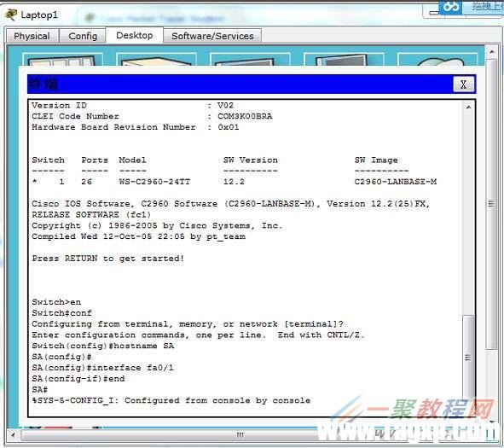Click the 'WS-C2960-24TT' model text
Screen dimensions: 504x448
tap(154, 182)
